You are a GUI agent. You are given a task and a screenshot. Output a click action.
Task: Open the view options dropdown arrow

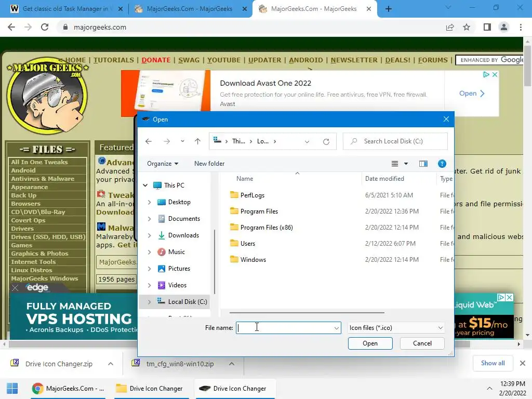406,164
